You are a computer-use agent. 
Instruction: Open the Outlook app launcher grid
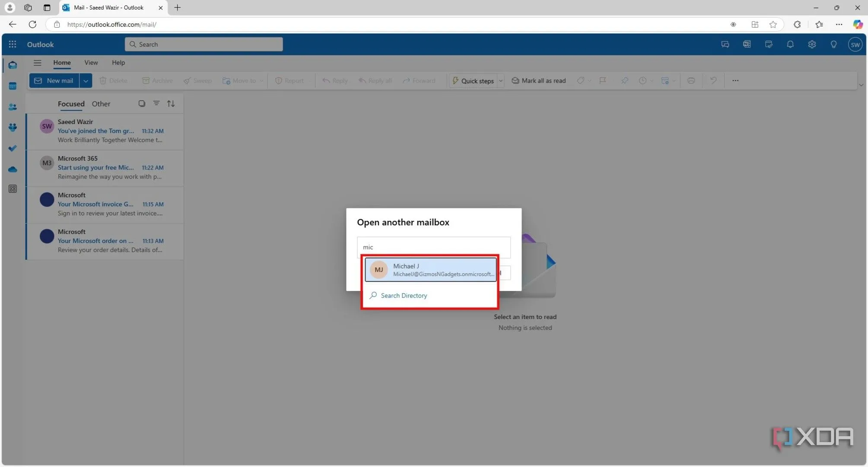point(13,44)
